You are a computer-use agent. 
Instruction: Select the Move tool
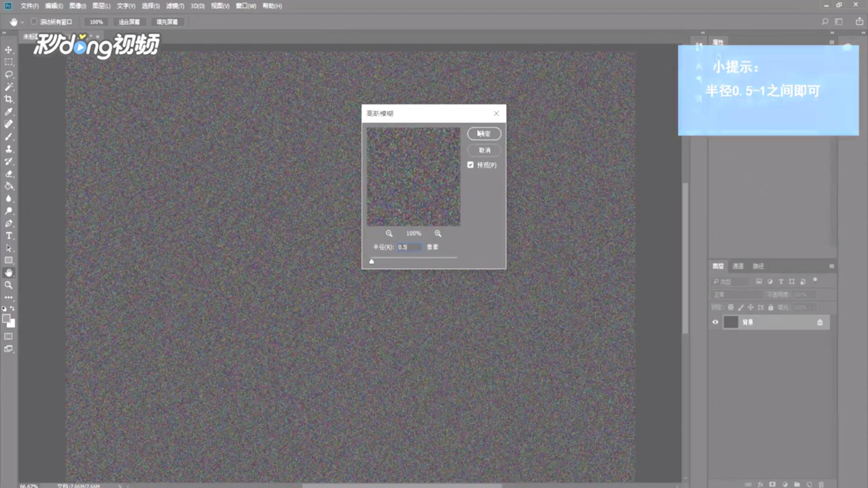pyautogui.click(x=9, y=49)
